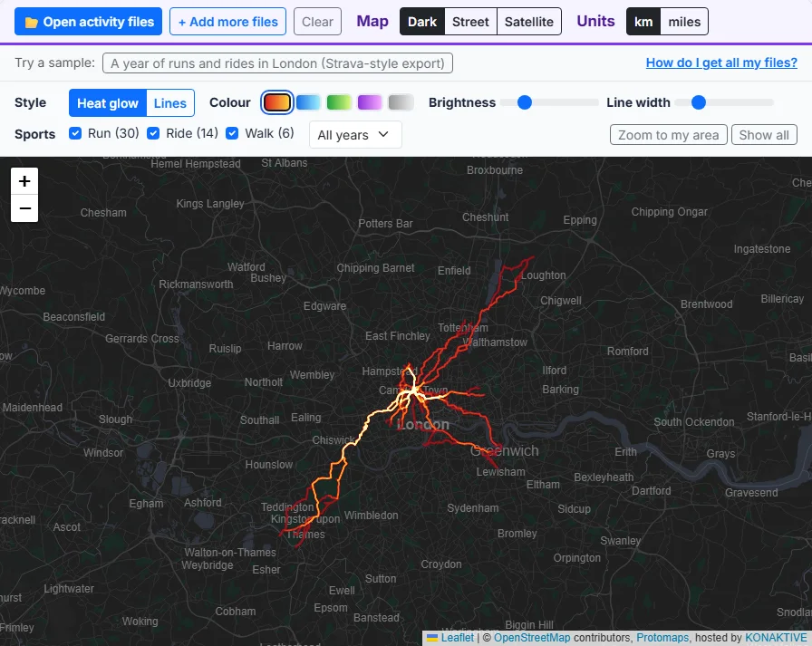
Task: Pick the orange-red colour swatch
Action: (277, 102)
